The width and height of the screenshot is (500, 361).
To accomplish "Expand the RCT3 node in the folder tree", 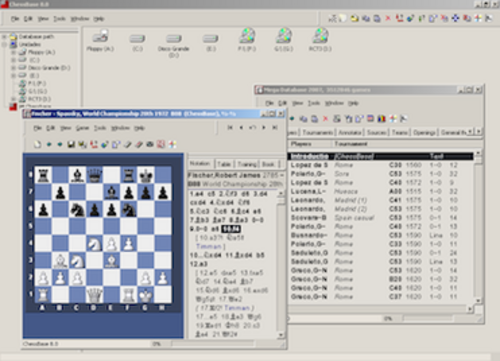I will 14,99.
